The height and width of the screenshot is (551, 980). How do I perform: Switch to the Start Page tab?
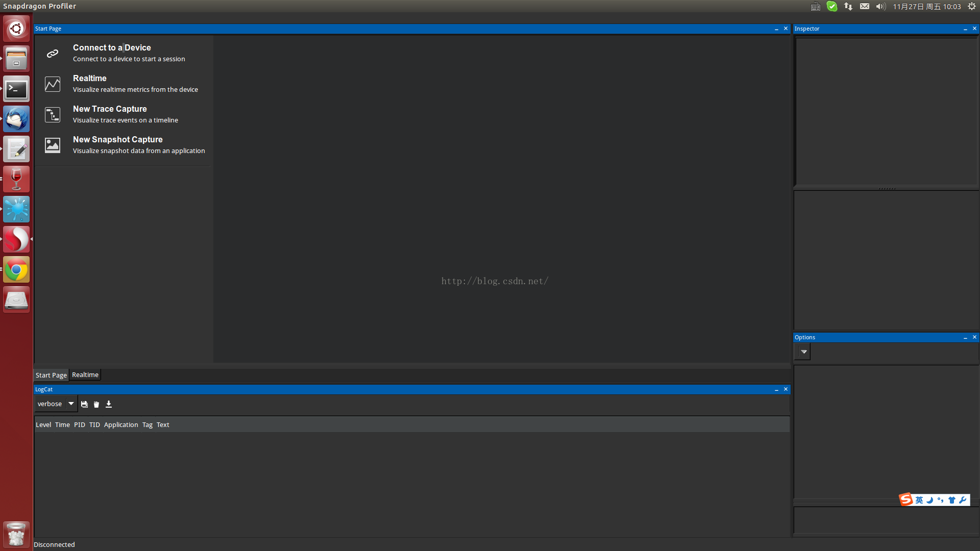coord(51,375)
